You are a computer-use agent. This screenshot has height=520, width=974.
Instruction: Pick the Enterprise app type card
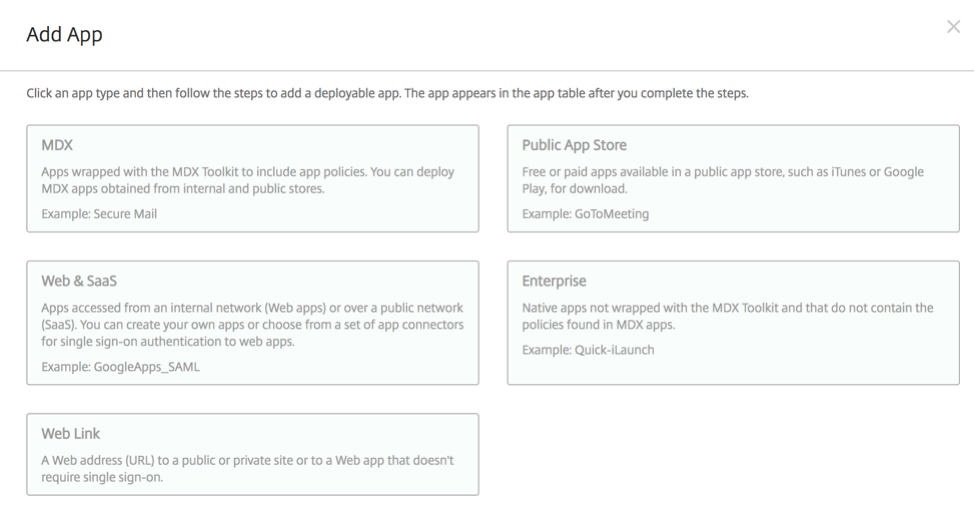733,323
